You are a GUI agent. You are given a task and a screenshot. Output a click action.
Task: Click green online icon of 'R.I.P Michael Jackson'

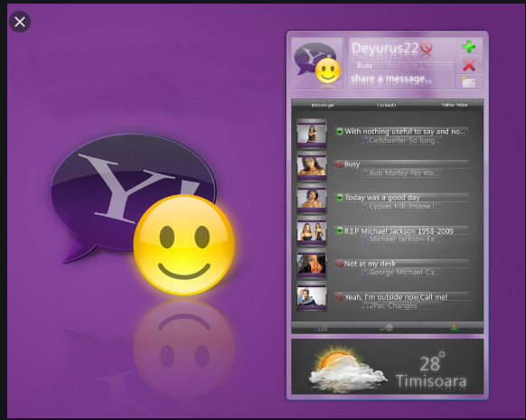click(x=340, y=230)
